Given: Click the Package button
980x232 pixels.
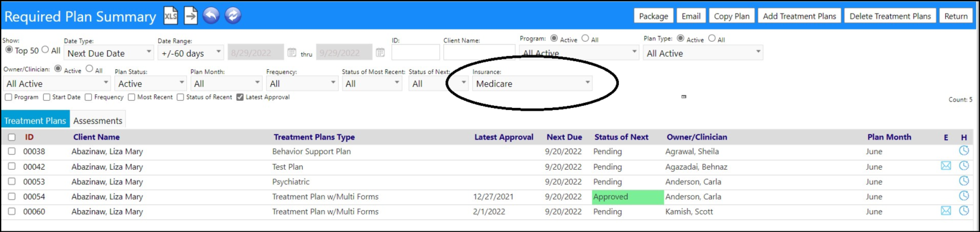Looking at the screenshot, I should 654,16.
